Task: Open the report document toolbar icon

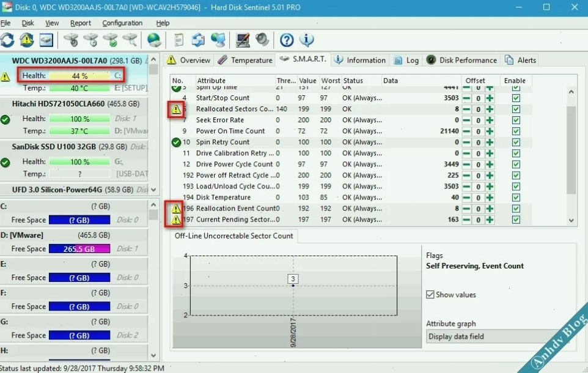Action: (x=179, y=40)
